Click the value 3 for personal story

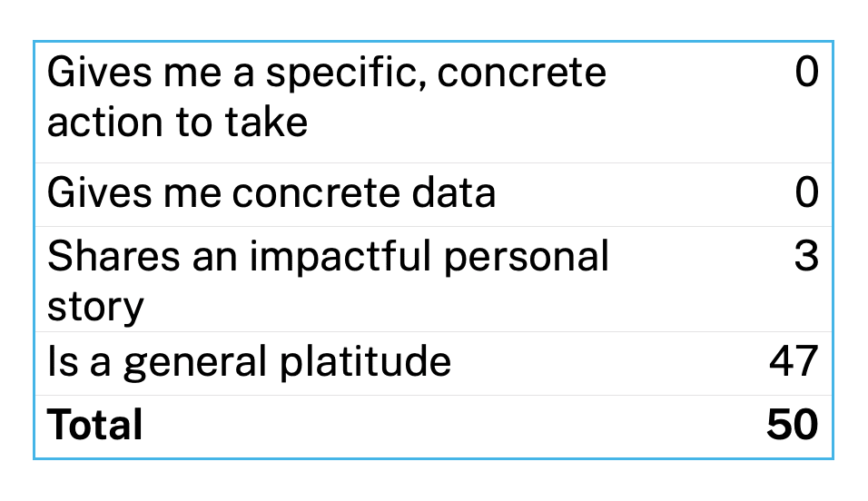pyautogui.click(x=806, y=256)
